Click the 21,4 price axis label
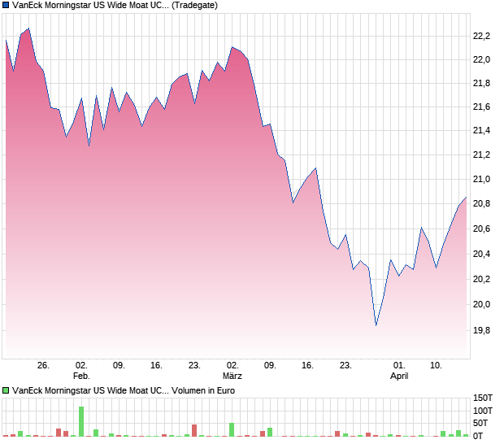This screenshot has height=444, width=504. [x=481, y=131]
